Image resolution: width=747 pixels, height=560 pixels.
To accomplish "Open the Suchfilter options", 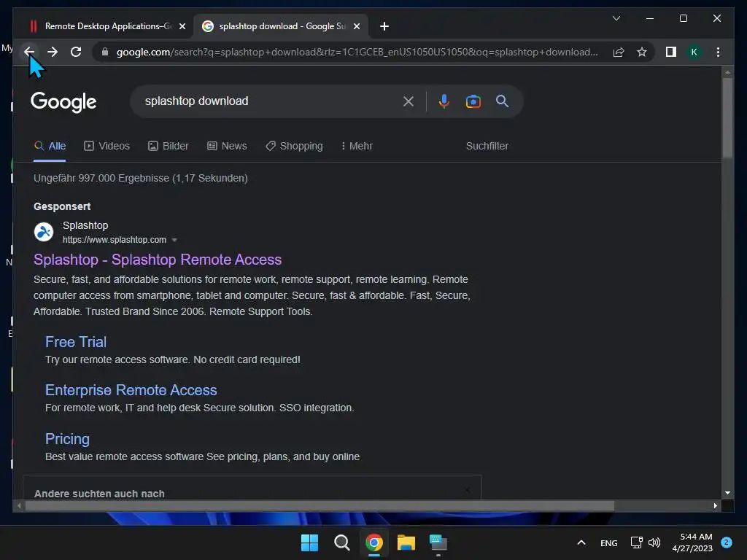I will point(487,146).
